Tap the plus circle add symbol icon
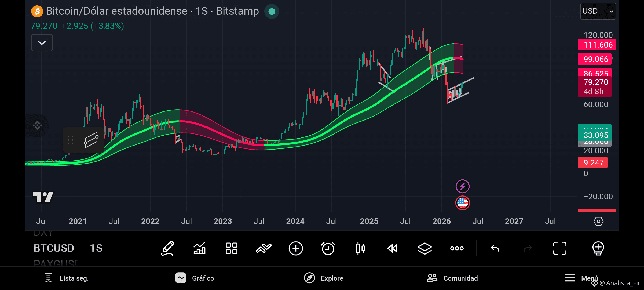644x290 pixels. tap(296, 248)
